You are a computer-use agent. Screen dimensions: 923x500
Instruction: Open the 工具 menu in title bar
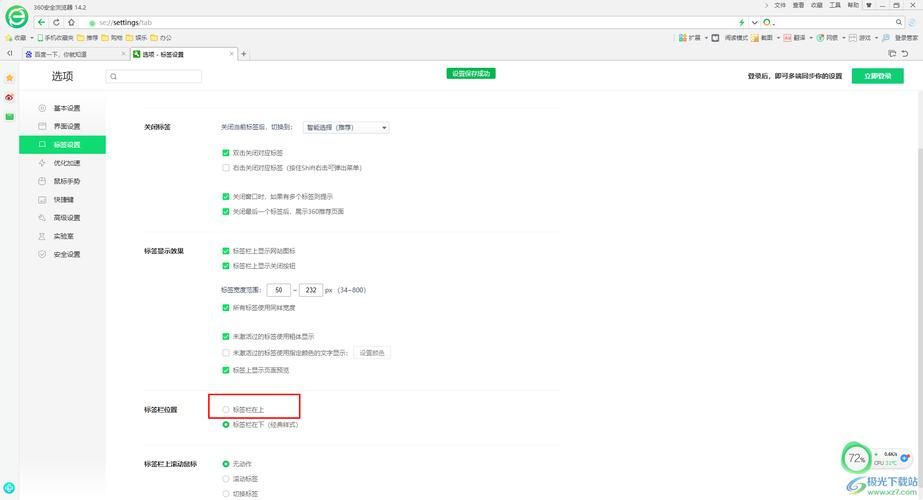tap(834, 5)
